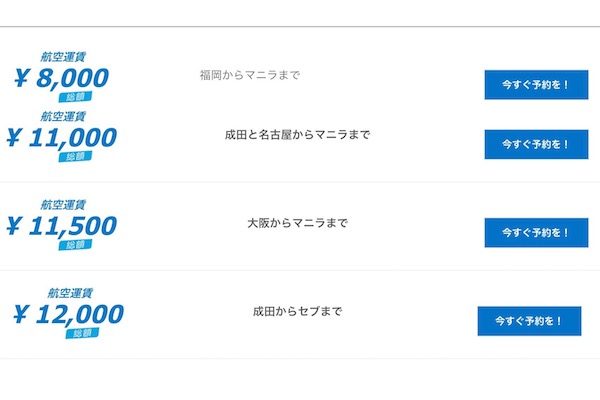Click 今すぐ予約を button for Fukuoka–Manila fare
This screenshot has width=600, height=400.
[536, 85]
